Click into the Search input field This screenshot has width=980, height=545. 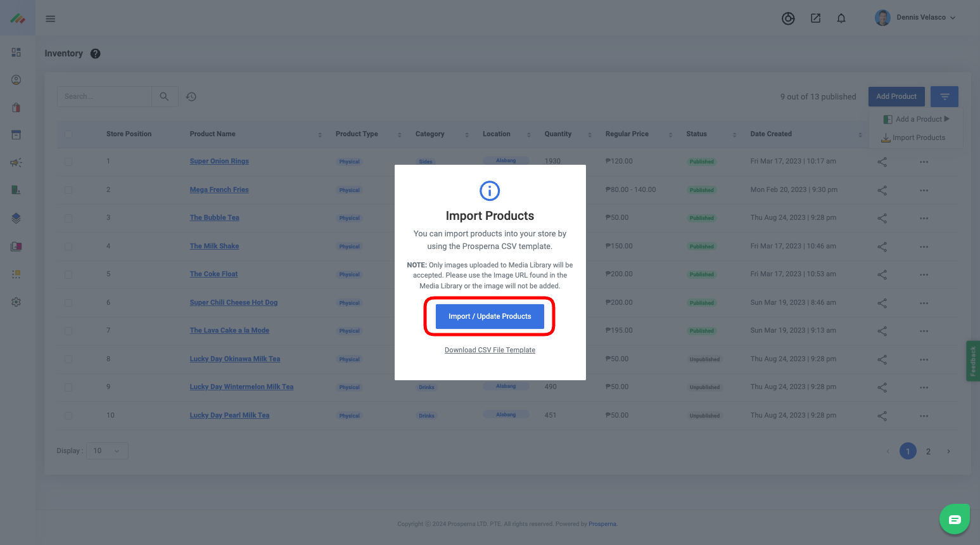click(105, 96)
